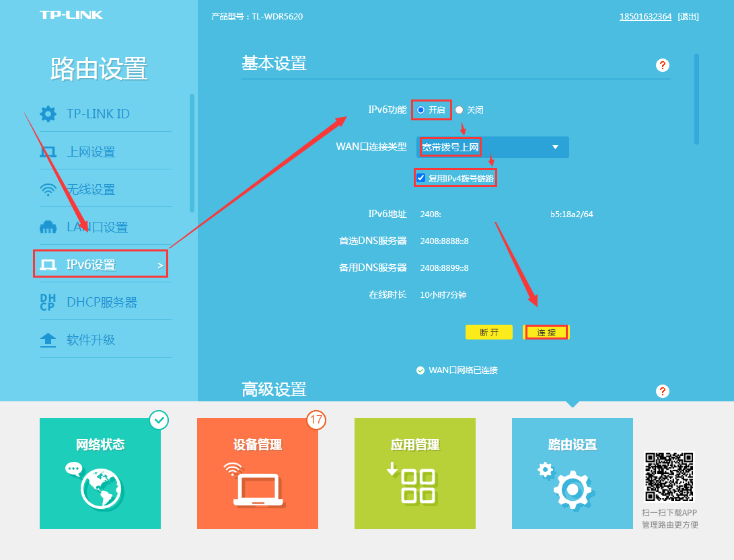
Task: Click the 连接 button
Action: click(546, 332)
